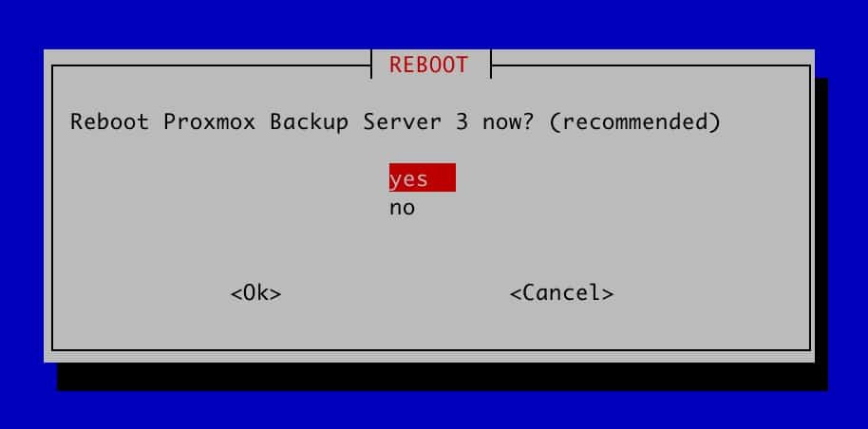The image size is (868, 429).
Task: Click the vertical bar left of the REBOOT title
Action: click(x=371, y=65)
